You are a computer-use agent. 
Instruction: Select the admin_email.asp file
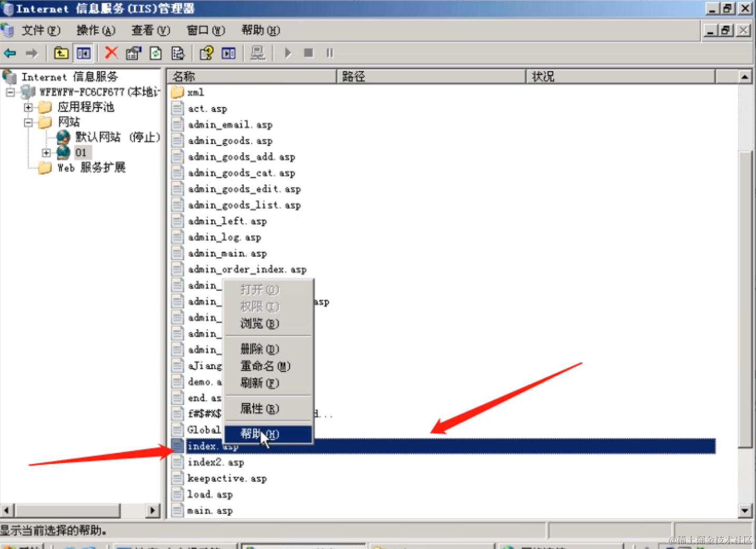click(230, 125)
